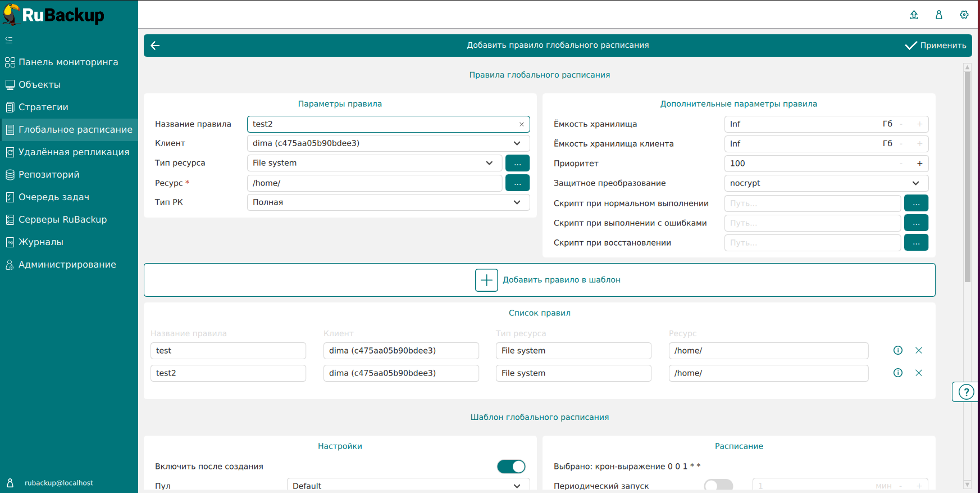Open Глобальное расписание in sidebar
980x493 pixels.
[x=69, y=130]
